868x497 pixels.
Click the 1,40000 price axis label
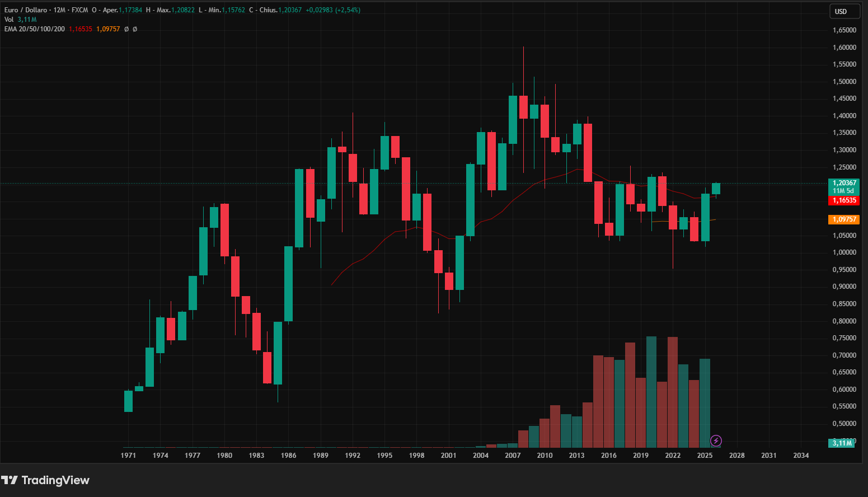(844, 116)
